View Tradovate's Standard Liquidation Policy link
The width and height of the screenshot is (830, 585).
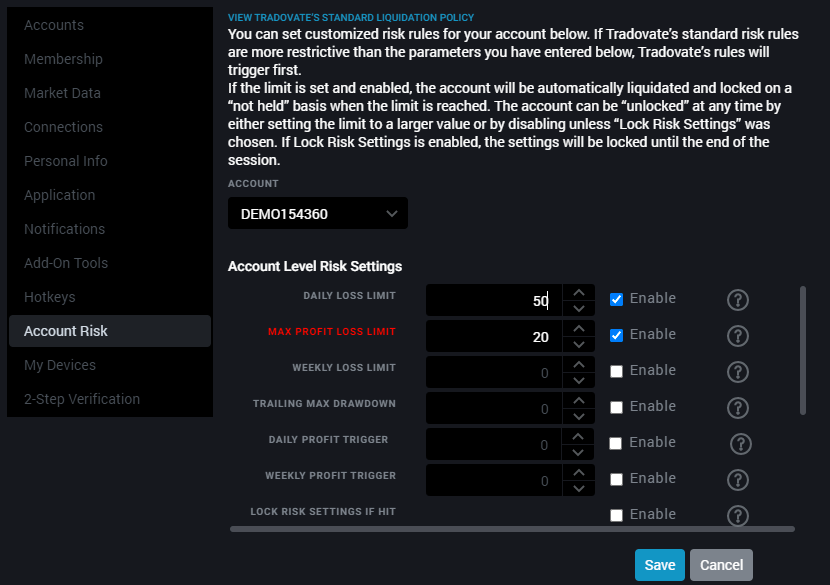point(351,17)
